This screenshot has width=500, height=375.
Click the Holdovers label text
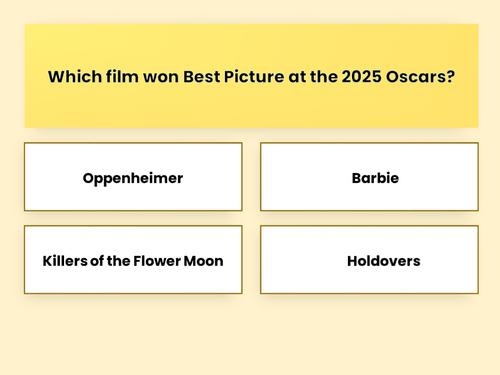pyautogui.click(x=384, y=261)
